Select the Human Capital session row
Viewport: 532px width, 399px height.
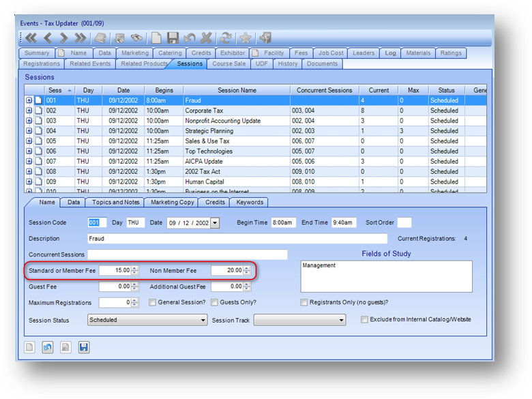[255, 181]
